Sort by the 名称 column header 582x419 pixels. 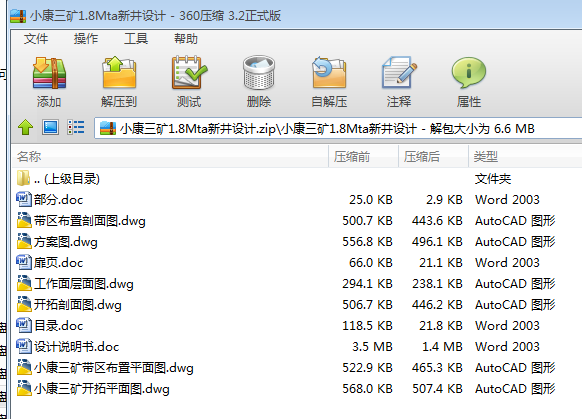coord(170,157)
